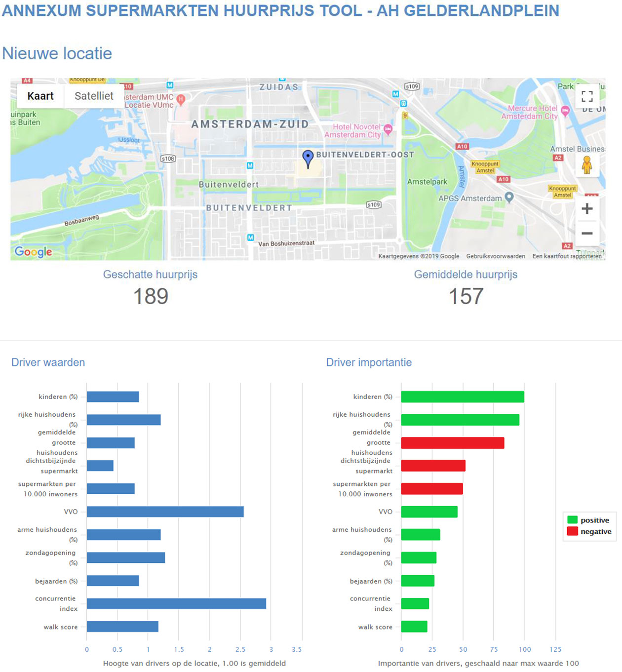Click AMSTERDAM-ZUID map label
Viewport: 622px width, 672px height.
(250, 124)
